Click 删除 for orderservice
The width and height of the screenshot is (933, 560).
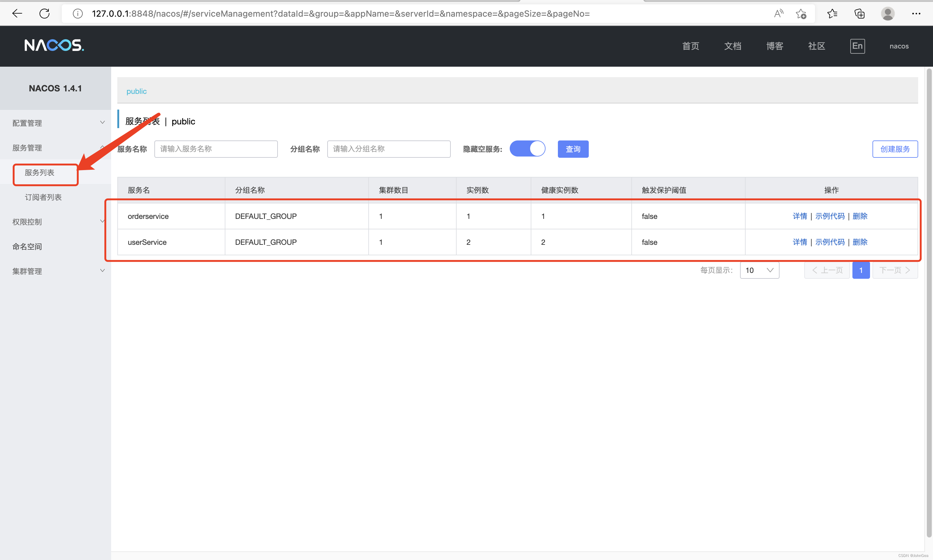[860, 216]
